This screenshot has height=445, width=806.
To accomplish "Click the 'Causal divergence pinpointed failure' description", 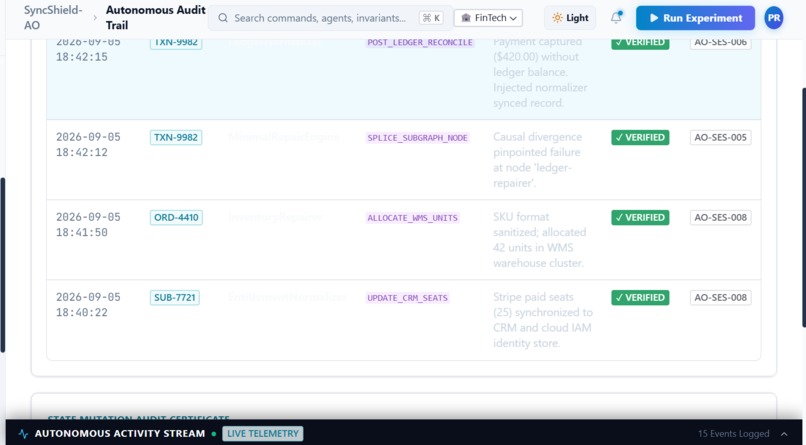I will coord(538,160).
